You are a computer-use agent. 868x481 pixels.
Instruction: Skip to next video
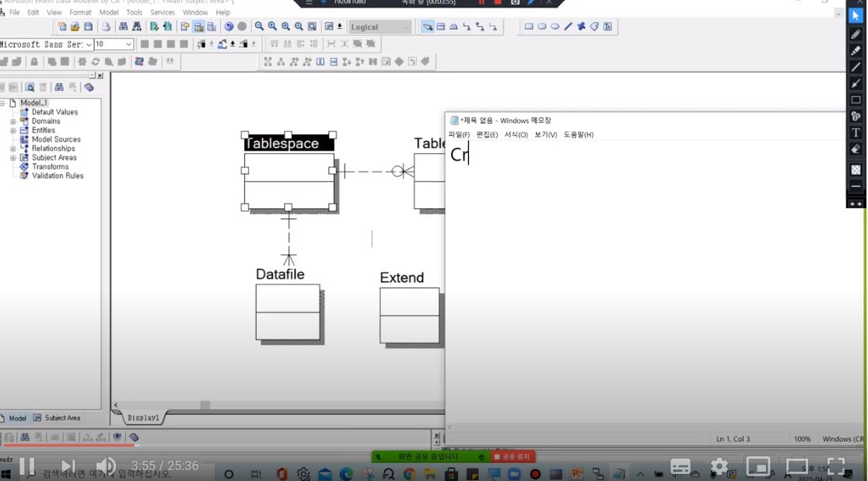tap(67, 467)
